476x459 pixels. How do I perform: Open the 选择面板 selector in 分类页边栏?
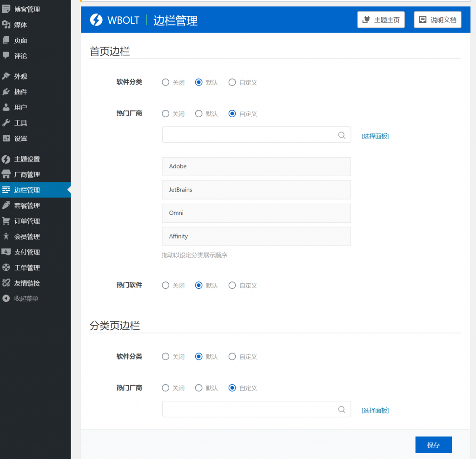coord(375,410)
